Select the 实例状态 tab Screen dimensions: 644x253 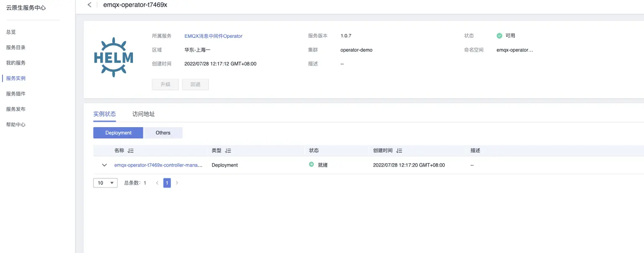point(104,114)
